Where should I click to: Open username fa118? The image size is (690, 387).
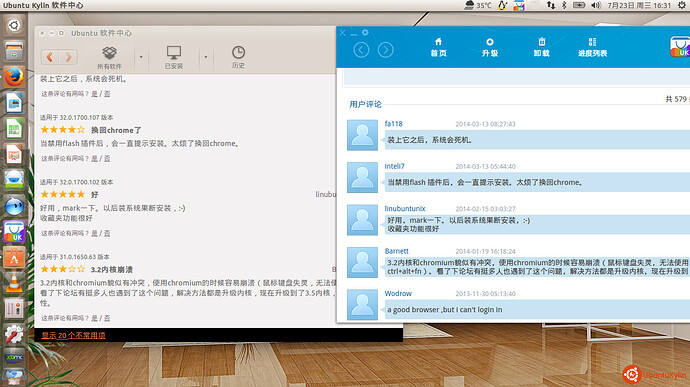click(393, 124)
